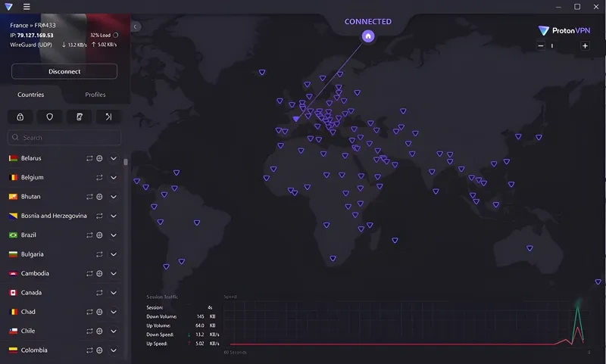Zoom in the map with plus

pos(585,46)
